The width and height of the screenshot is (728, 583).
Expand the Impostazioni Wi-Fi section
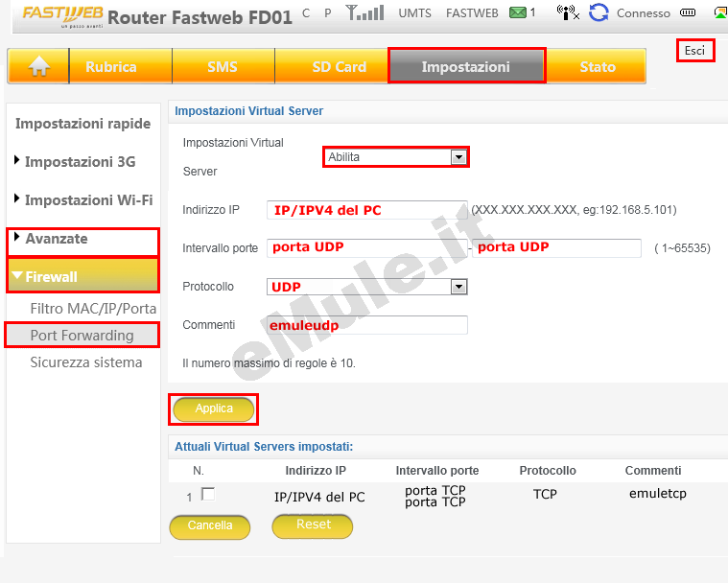coord(83,200)
